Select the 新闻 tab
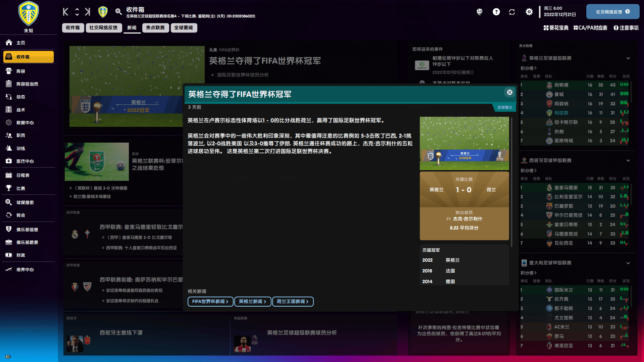 (x=132, y=28)
